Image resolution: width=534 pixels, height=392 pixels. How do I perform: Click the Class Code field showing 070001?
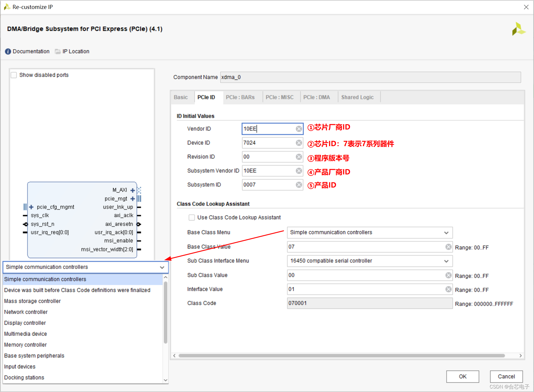[x=370, y=303]
